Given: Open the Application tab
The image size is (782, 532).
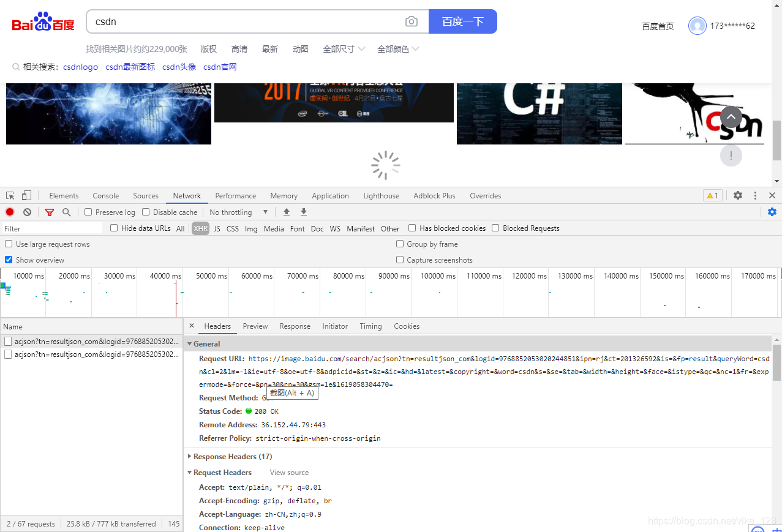Looking at the screenshot, I should pos(330,196).
